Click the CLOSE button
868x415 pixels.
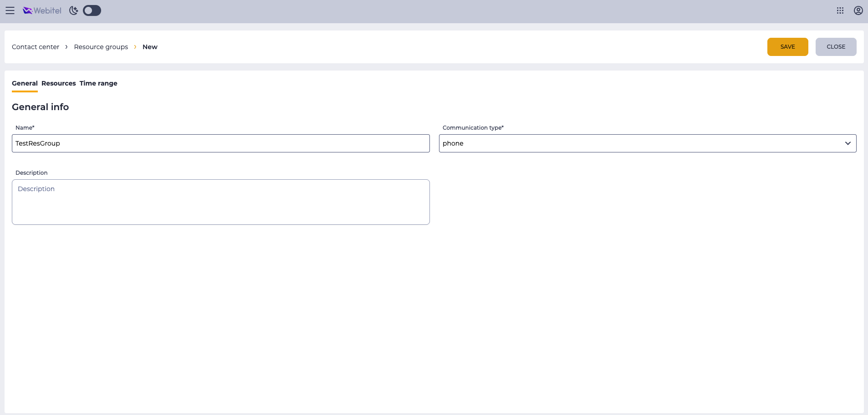point(836,47)
